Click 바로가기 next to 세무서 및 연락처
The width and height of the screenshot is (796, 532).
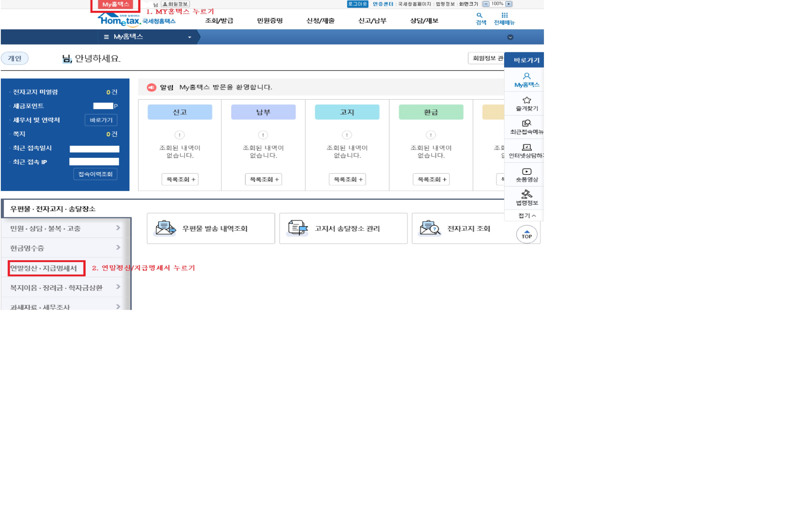(x=101, y=120)
